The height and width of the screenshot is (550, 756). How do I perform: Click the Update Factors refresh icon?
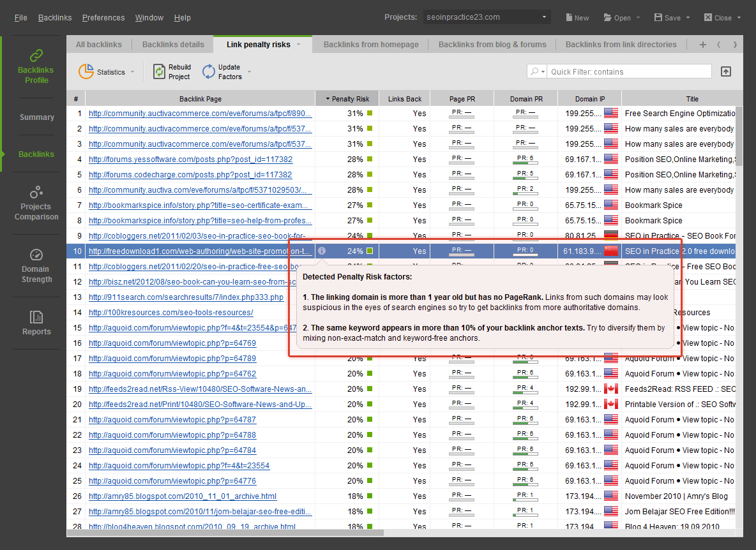click(x=209, y=71)
